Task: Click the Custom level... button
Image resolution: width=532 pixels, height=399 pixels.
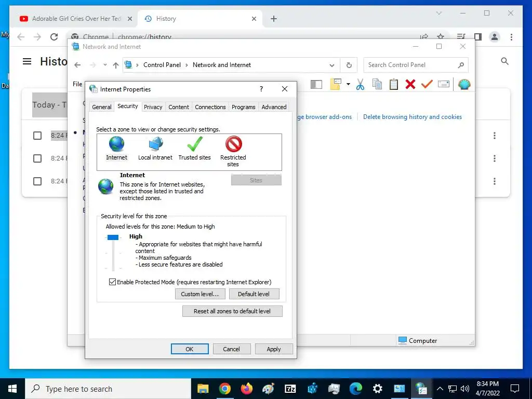Action: [x=200, y=294]
